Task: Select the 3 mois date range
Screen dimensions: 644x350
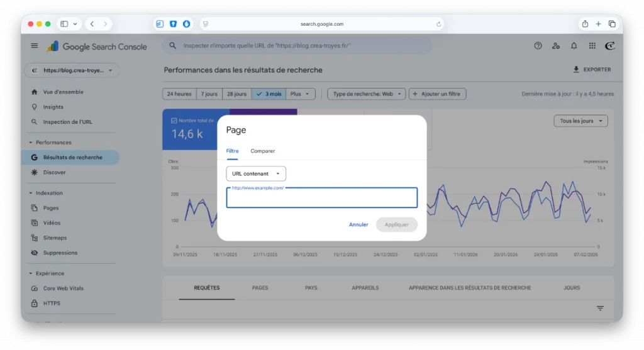Action: tap(269, 94)
